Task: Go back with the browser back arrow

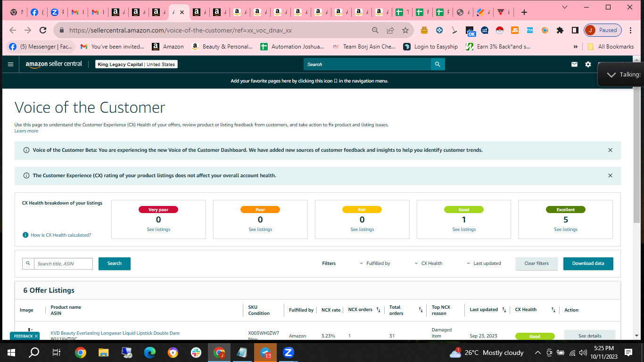Action: click(x=13, y=30)
